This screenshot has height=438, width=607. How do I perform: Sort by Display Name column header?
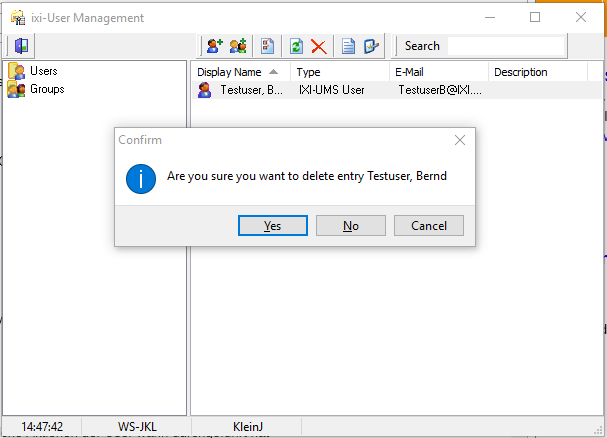pos(229,72)
